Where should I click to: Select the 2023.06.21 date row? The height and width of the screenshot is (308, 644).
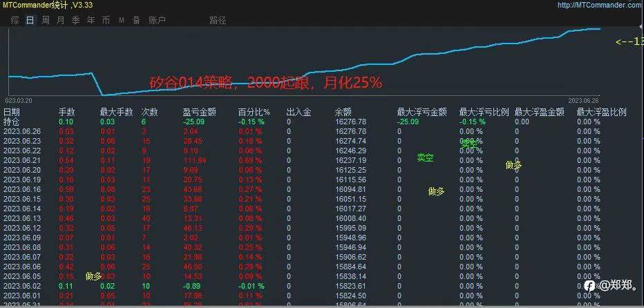(23, 161)
